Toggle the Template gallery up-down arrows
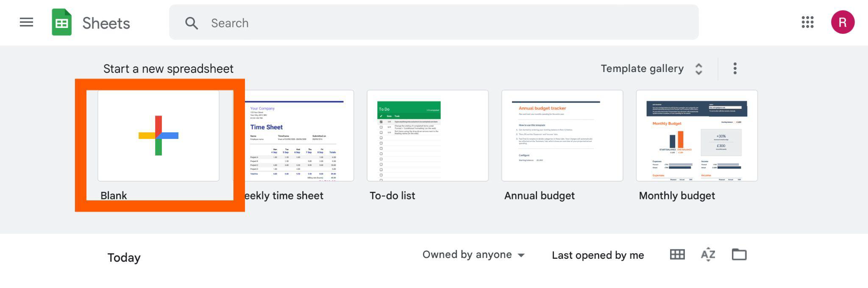 [x=698, y=69]
